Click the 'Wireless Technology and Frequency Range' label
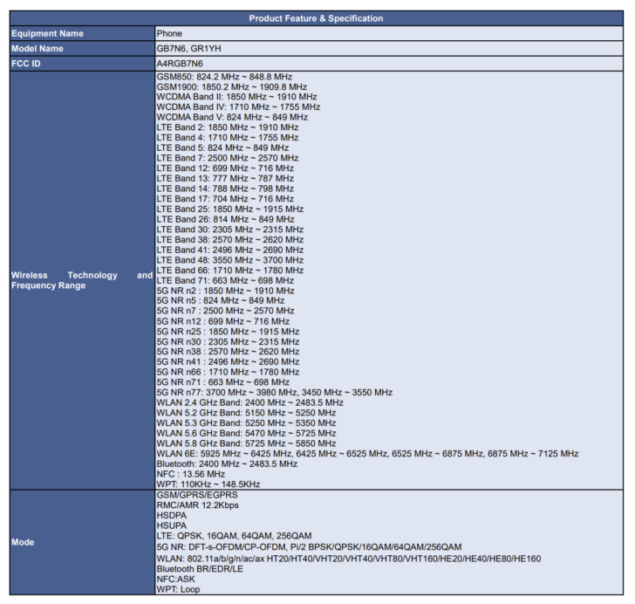 (x=82, y=280)
